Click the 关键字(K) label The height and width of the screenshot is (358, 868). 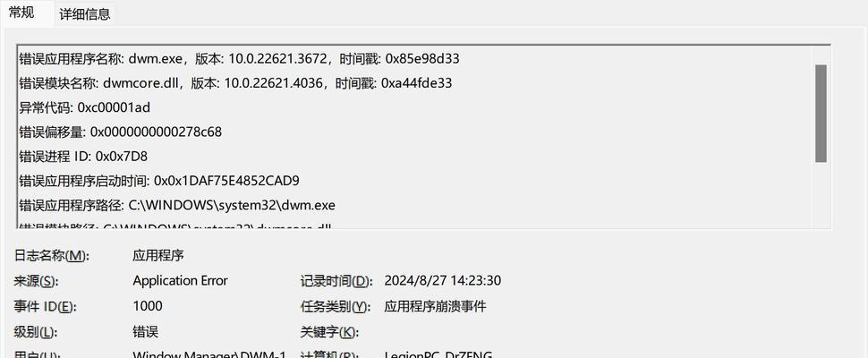tap(329, 332)
